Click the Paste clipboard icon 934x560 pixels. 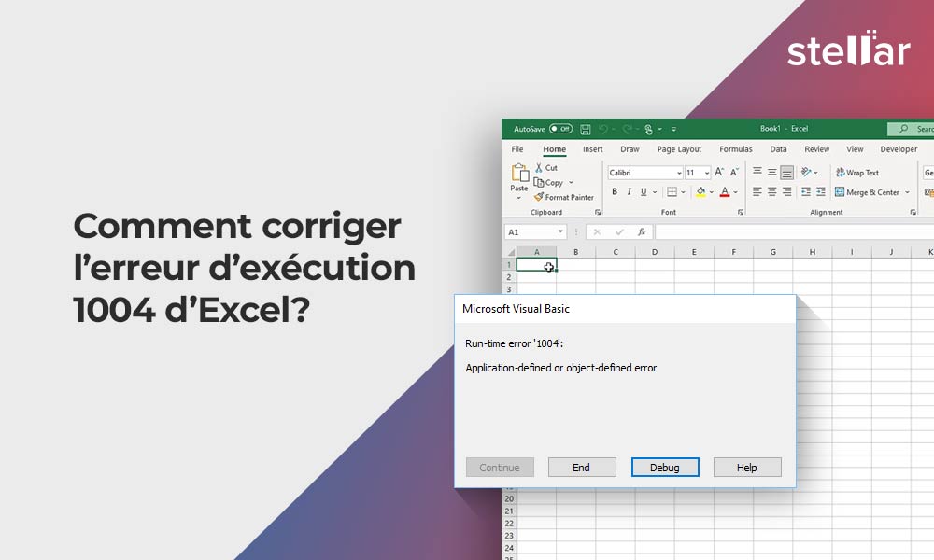pos(519,173)
